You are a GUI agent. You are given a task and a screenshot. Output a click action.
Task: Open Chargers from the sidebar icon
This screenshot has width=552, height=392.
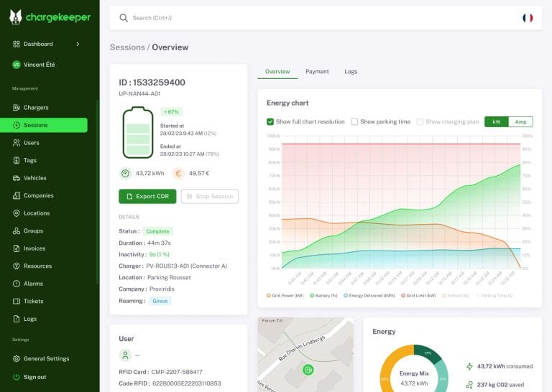[17, 108]
